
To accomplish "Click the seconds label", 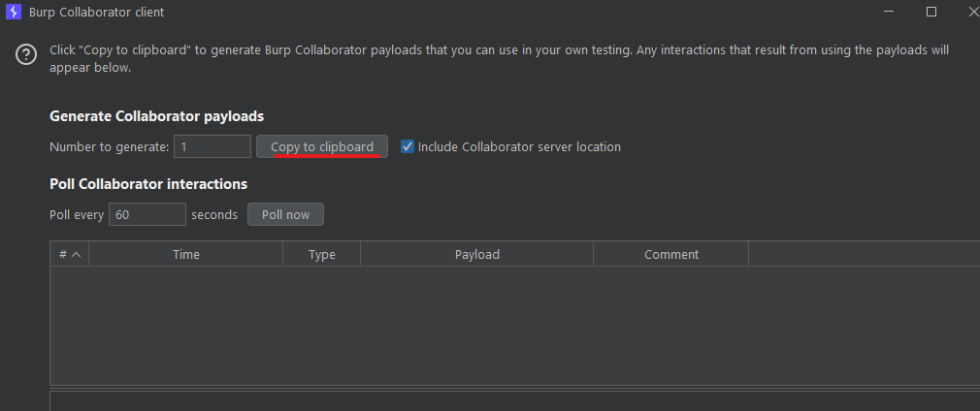I will tap(214, 215).
